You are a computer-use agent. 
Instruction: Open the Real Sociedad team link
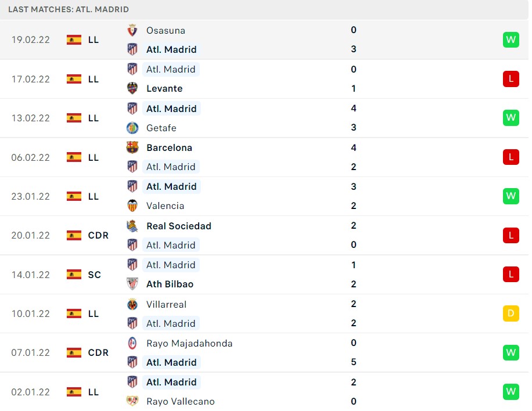(179, 226)
